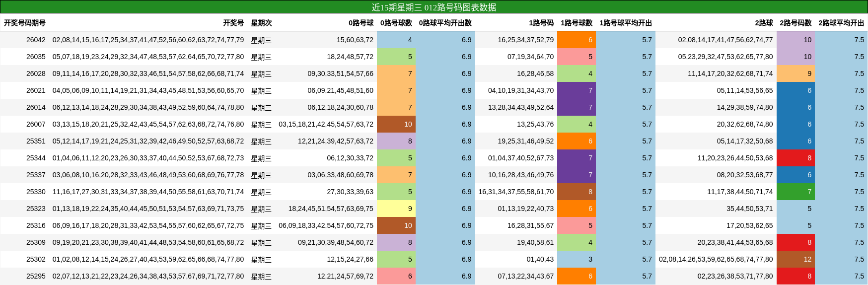Click 0路号球 cell 09,30,33,51,54,57,66
This screenshot has width=868, height=285.
coord(340,73)
